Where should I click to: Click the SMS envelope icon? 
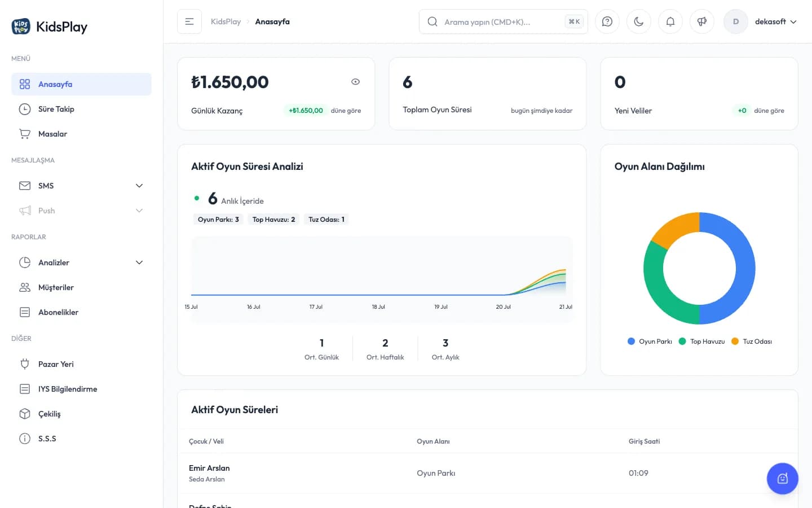click(25, 186)
